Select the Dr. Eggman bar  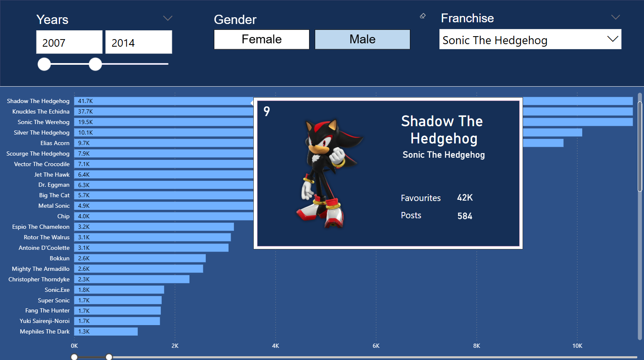click(x=164, y=185)
